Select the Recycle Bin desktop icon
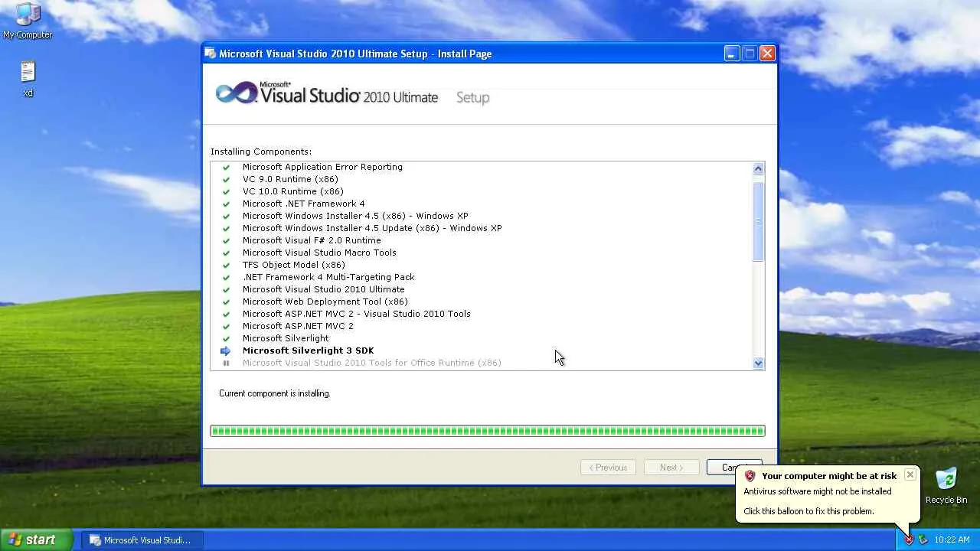 point(946,486)
